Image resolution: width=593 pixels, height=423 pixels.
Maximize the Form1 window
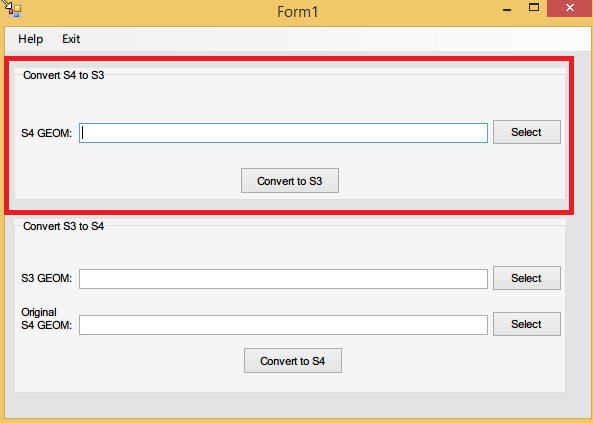pos(534,8)
